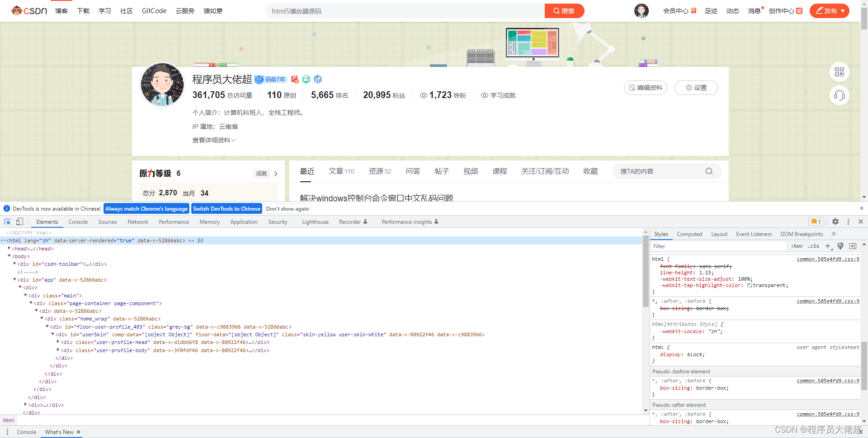Open the issues counter badge
The image size is (868, 438).
coord(816,221)
